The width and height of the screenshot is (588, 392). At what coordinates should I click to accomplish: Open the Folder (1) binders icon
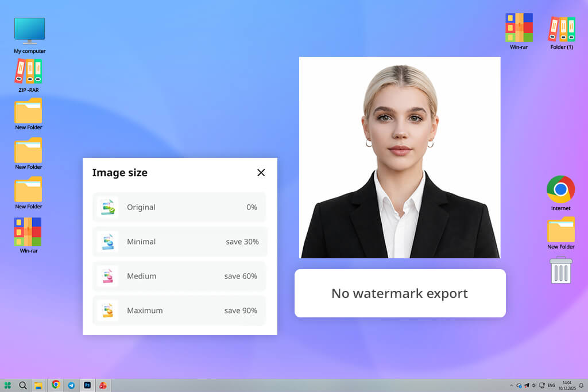point(562,33)
